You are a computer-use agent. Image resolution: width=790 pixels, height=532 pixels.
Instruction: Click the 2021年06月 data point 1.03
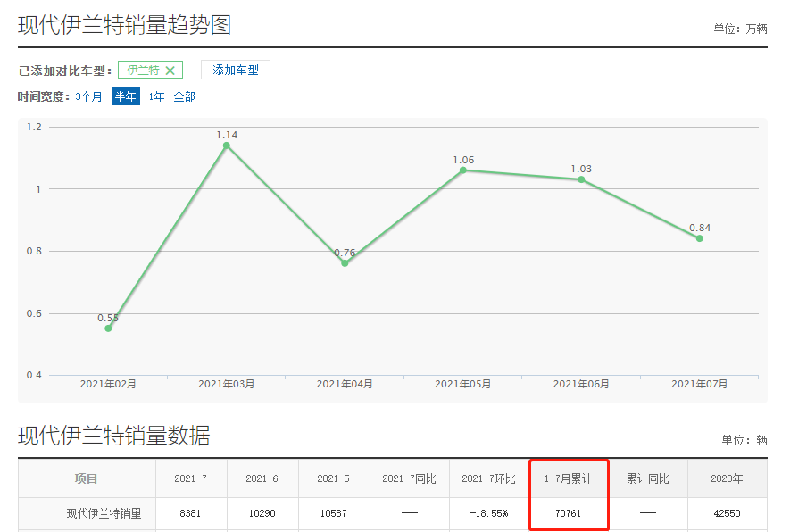pos(581,179)
